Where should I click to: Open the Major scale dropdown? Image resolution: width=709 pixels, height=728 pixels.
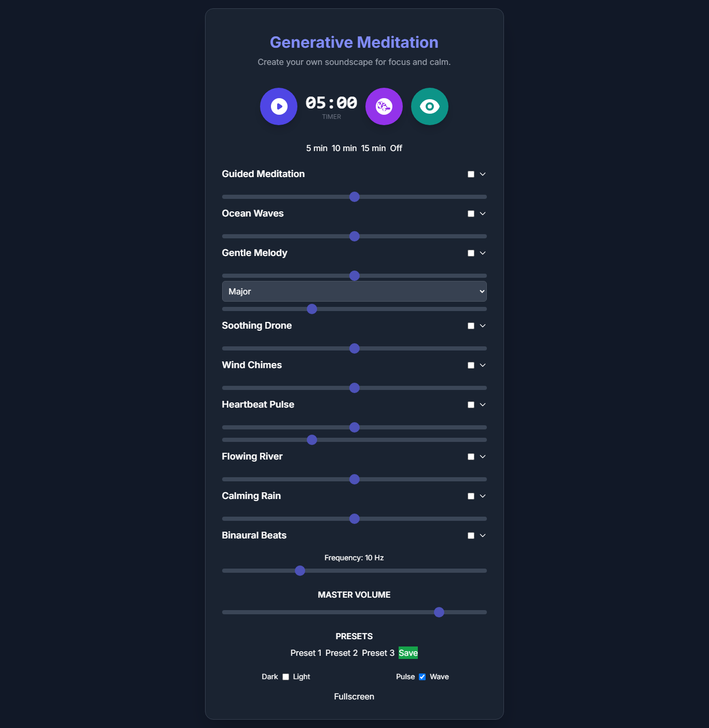pyautogui.click(x=354, y=291)
